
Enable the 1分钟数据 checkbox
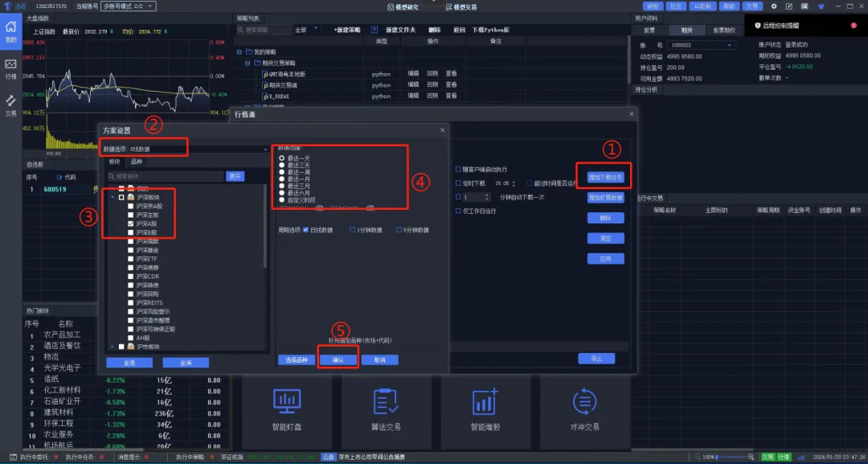pyautogui.click(x=352, y=230)
